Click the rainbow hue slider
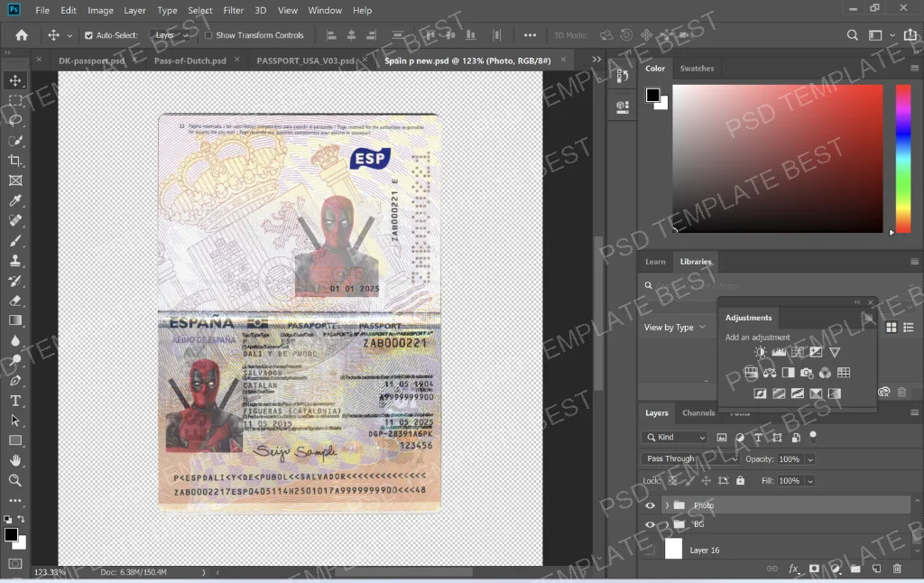This screenshot has width=924, height=583. click(903, 159)
